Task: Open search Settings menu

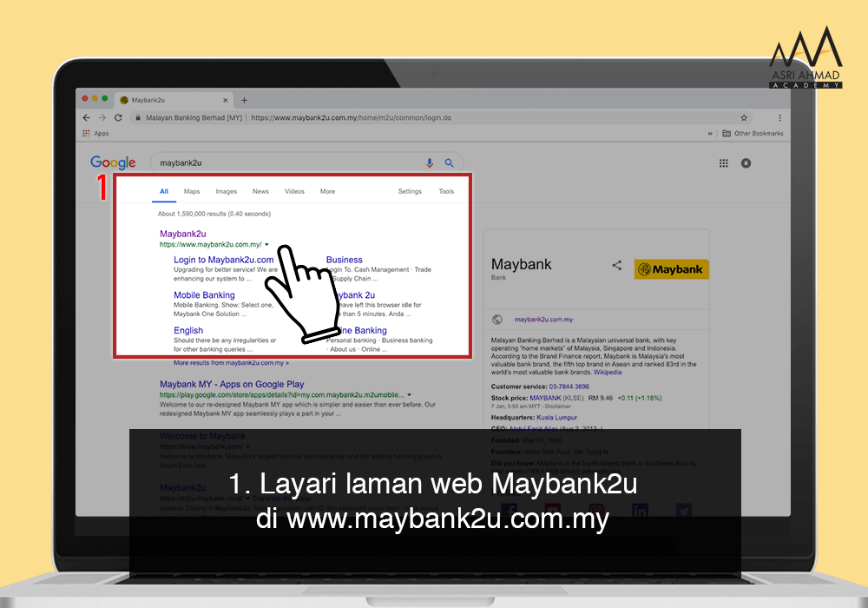Action: pos(410,191)
